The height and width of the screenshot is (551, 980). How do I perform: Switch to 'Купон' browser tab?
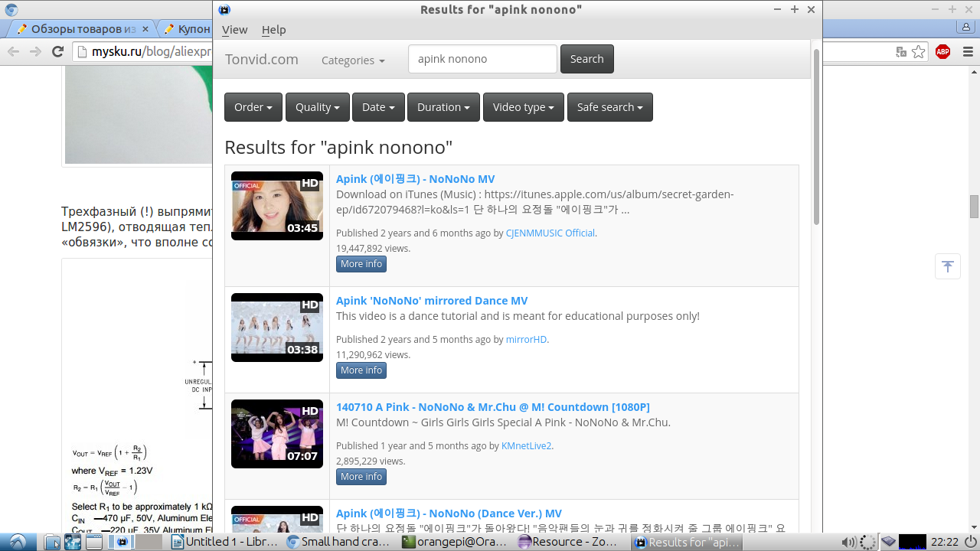[188, 29]
